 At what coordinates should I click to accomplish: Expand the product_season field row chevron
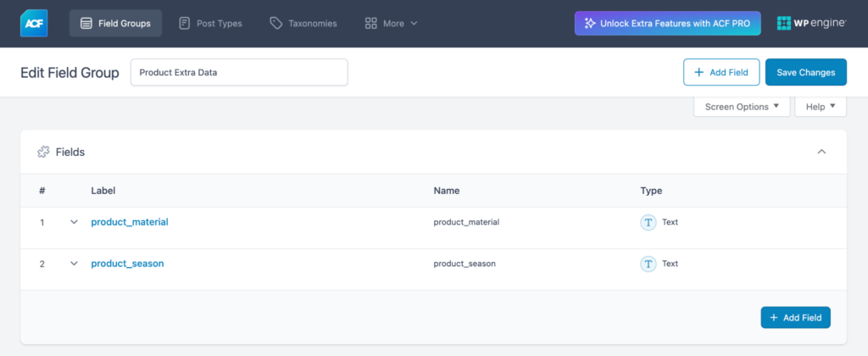pyautogui.click(x=74, y=264)
